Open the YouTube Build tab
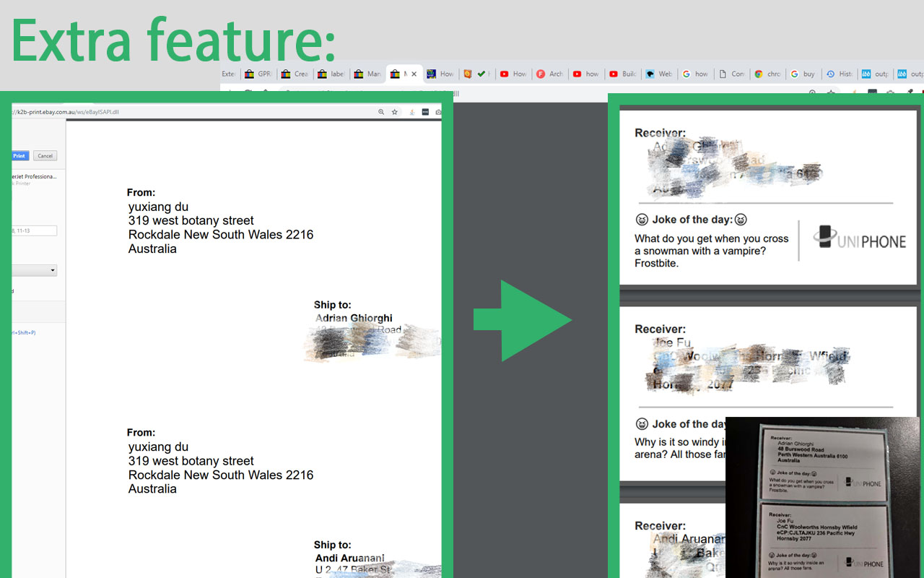This screenshot has width=924, height=578. (x=623, y=74)
